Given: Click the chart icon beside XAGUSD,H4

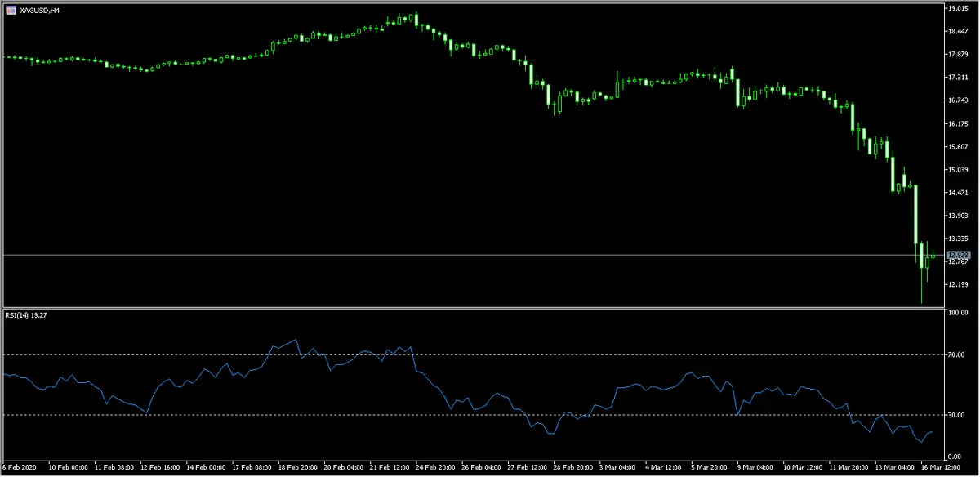Looking at the screenshot, I should point(11,9).
